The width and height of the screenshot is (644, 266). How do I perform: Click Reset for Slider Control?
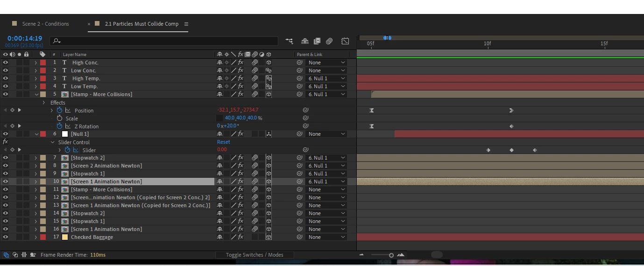pyautogui.click(x=224, y=142)
